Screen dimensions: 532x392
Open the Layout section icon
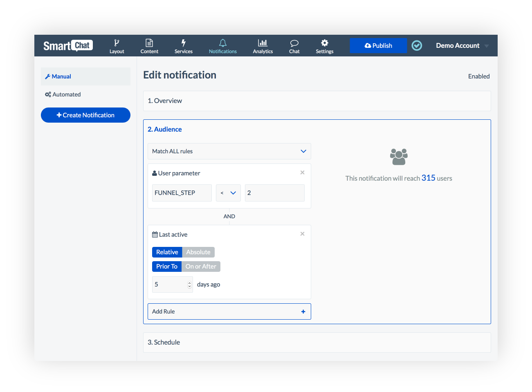(x=117, y=43)
